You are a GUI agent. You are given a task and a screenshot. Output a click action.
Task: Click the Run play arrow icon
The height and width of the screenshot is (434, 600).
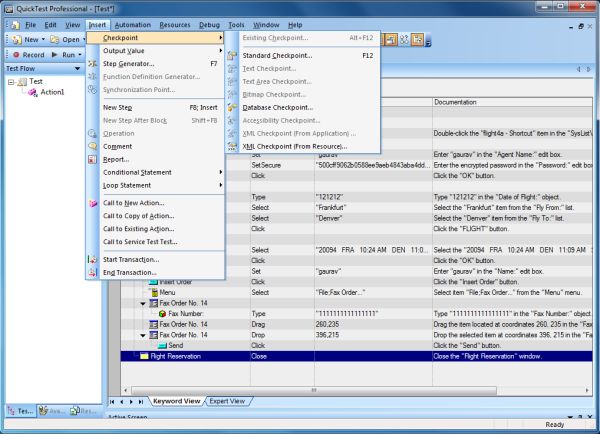(55, 55)
